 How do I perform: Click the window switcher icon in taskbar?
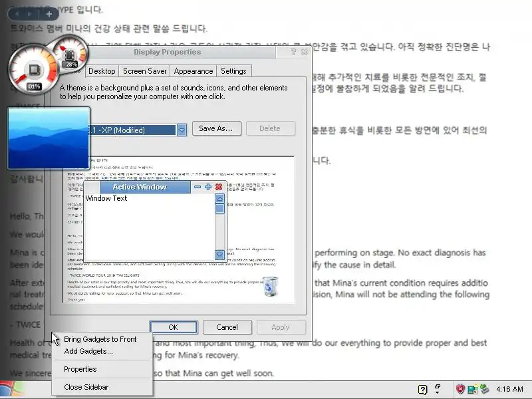438,389
